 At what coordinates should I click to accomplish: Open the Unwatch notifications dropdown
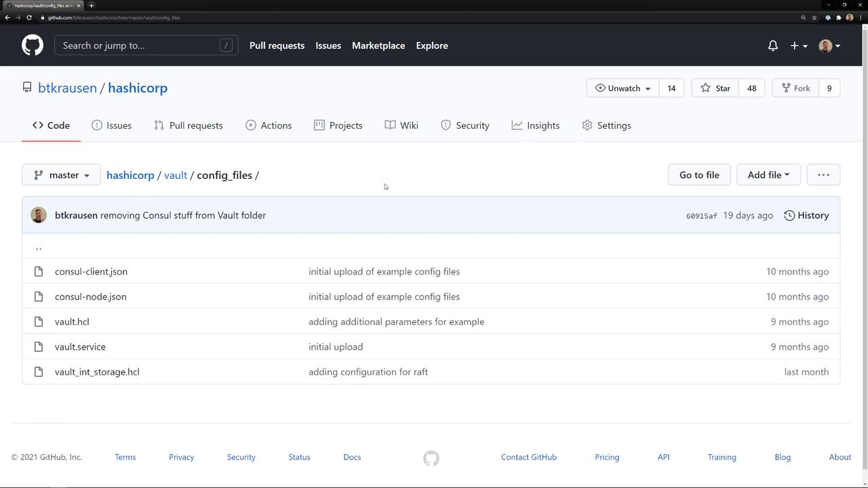pyautogui.click(x=622, y=88)
